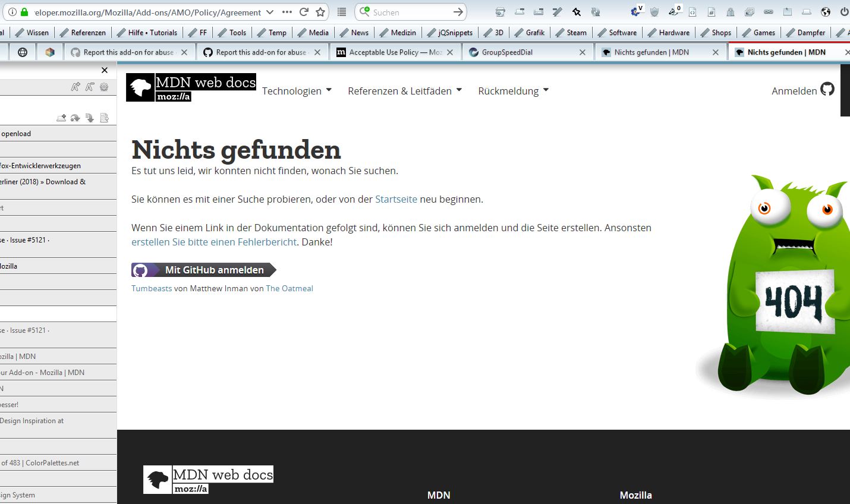Select 'of 483 | ColorPalettes.net' sidebar entry

pos(58,463)
